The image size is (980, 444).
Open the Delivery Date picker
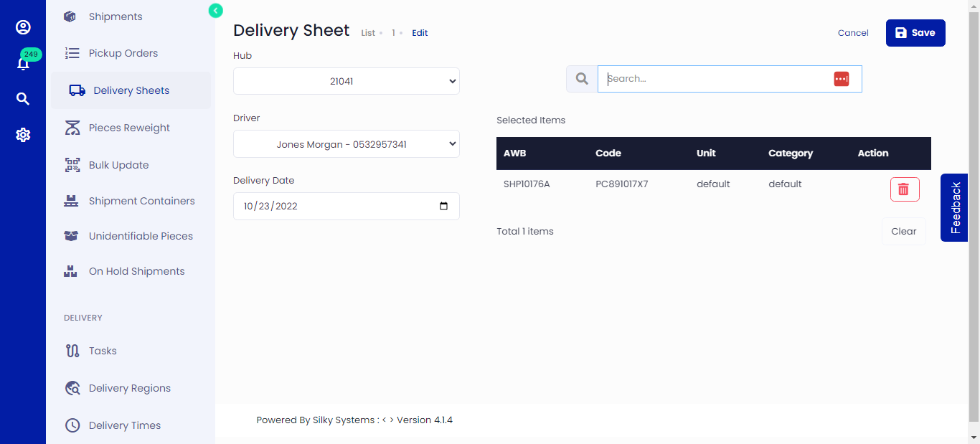(346, 206)
